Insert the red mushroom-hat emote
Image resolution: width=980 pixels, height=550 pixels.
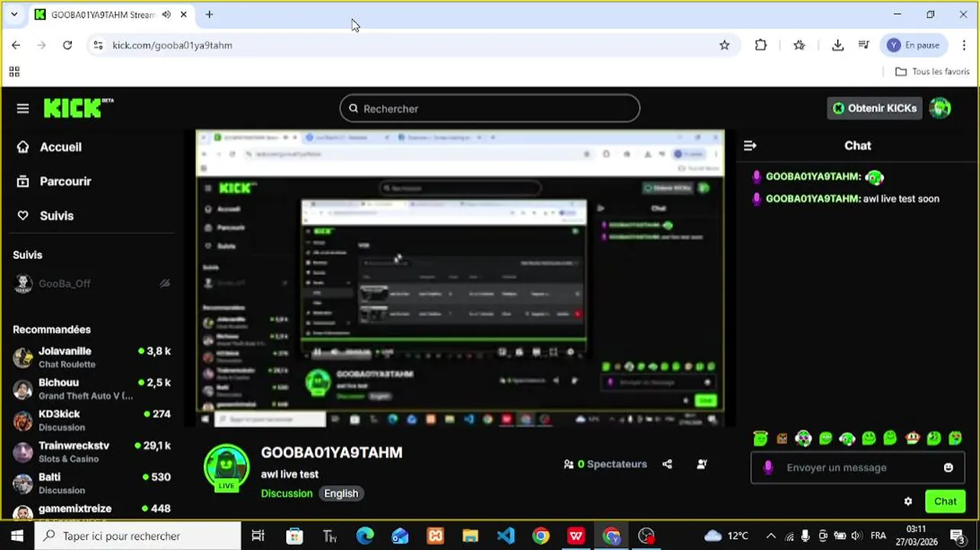(912, 438)
